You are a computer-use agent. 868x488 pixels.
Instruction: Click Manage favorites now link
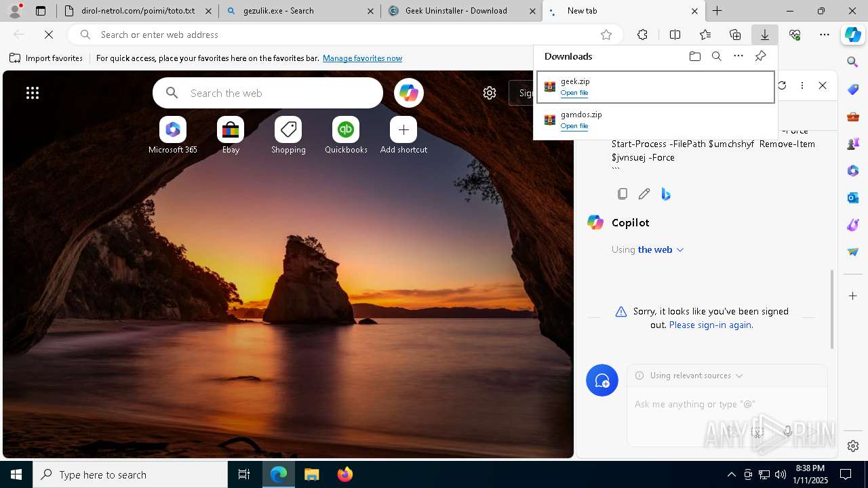click(362, 58)
